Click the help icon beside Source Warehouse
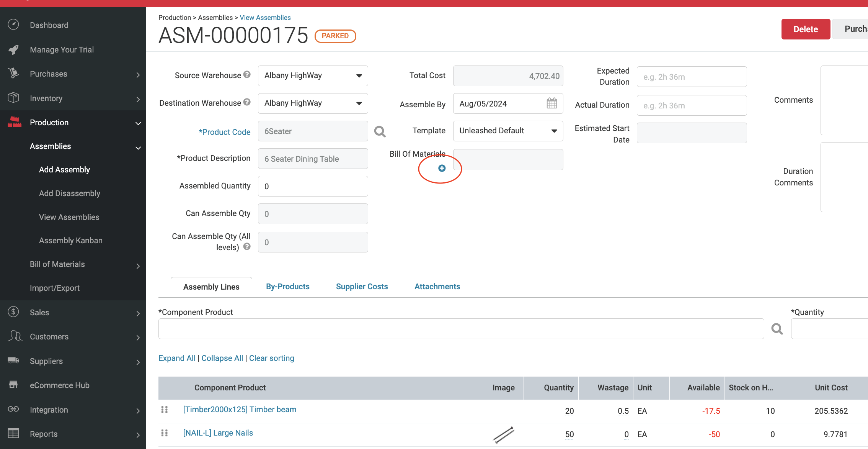The image size is (868, 449). [x=247, y=75]
